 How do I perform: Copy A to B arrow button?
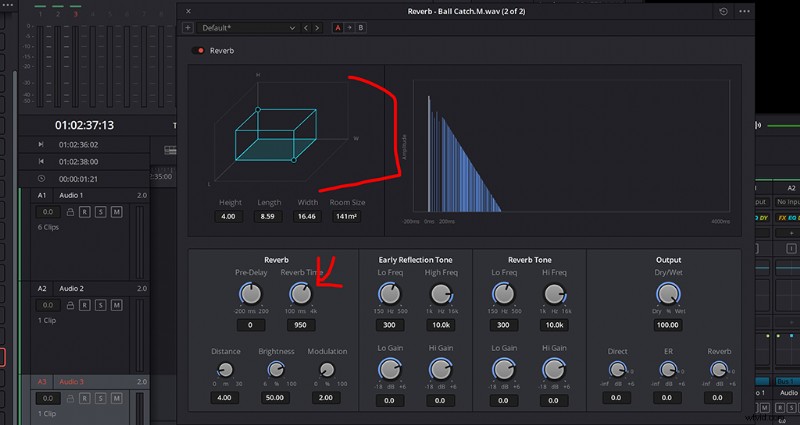[349, 28]
